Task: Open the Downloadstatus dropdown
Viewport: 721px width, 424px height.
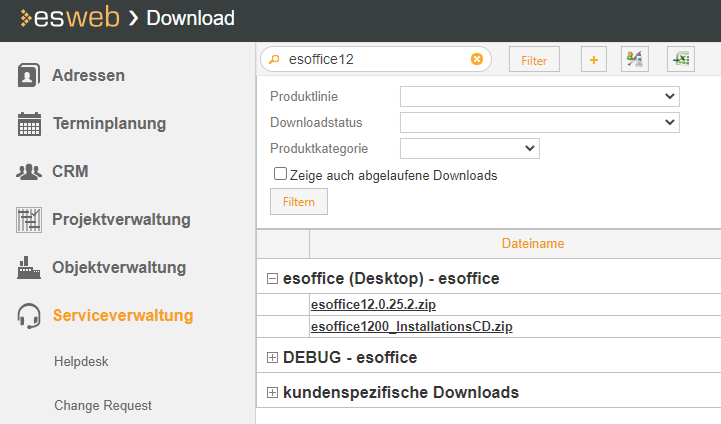Action: tap(539, 122)
